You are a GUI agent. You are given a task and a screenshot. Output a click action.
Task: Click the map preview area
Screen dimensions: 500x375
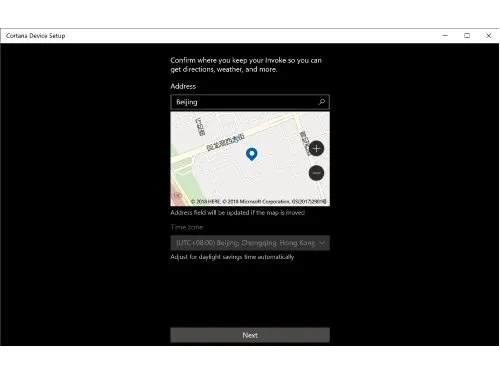pyautogui.click(x=250, y=159)
